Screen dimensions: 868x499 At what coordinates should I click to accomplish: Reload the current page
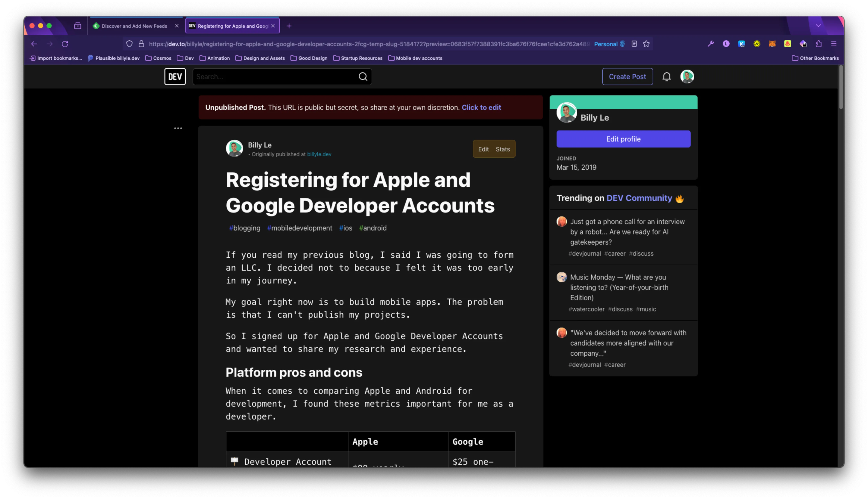tap(65, 44)
